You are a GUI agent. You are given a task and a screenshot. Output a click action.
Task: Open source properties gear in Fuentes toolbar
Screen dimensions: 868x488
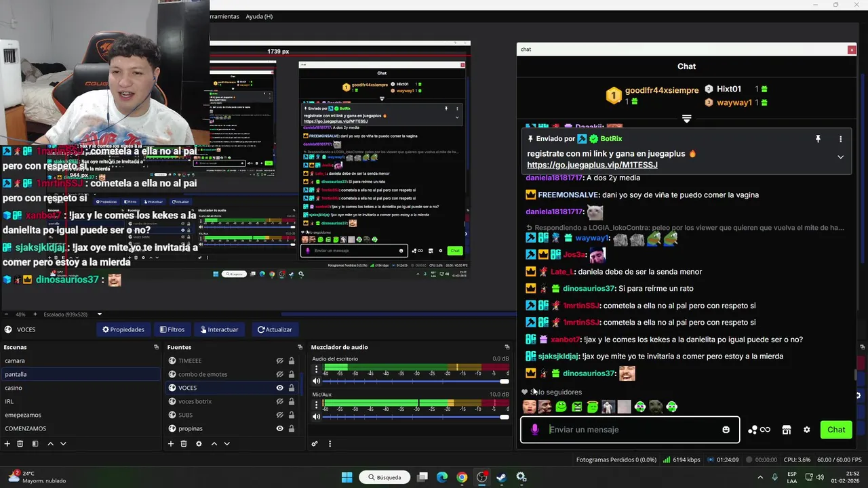[x=199, y=444]
